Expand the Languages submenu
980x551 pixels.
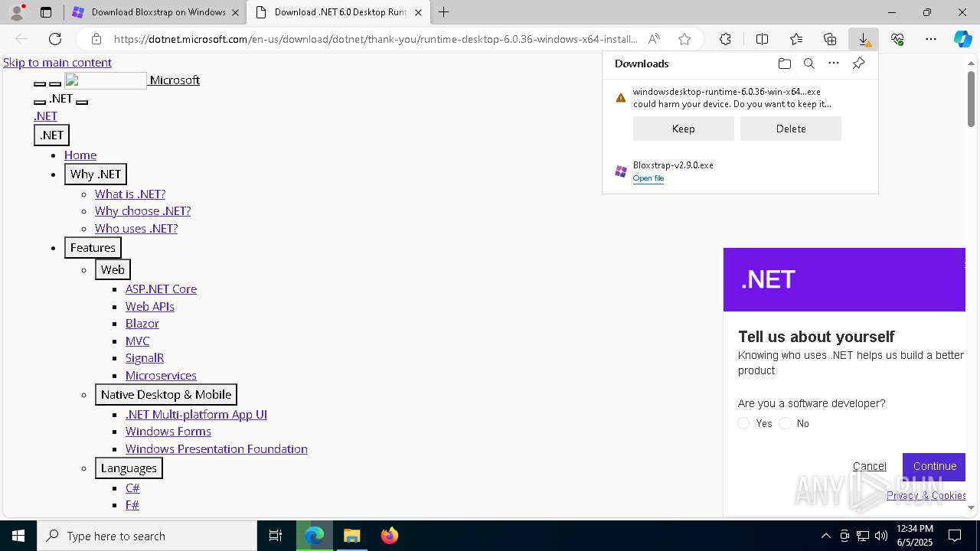[x=129, y=468]
